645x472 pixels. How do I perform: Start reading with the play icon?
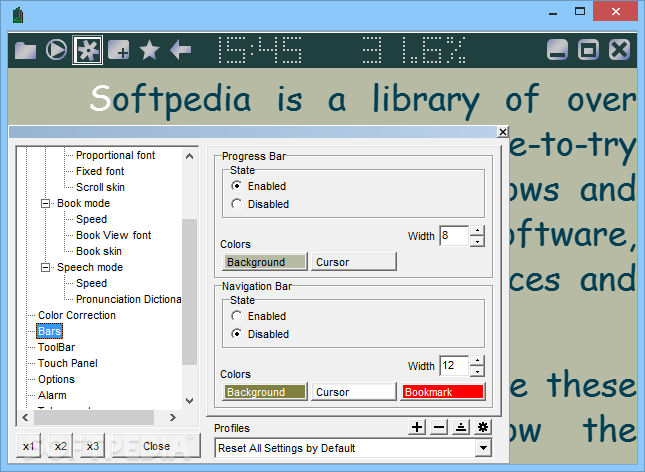click(x=56, y=50)
